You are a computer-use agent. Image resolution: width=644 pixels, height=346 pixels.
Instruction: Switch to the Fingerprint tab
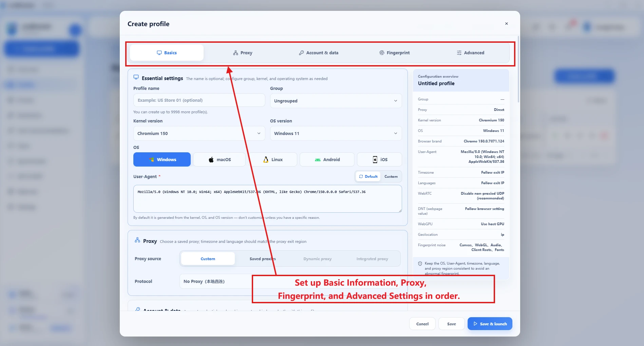pyautogui.click(x=394, y=53)
